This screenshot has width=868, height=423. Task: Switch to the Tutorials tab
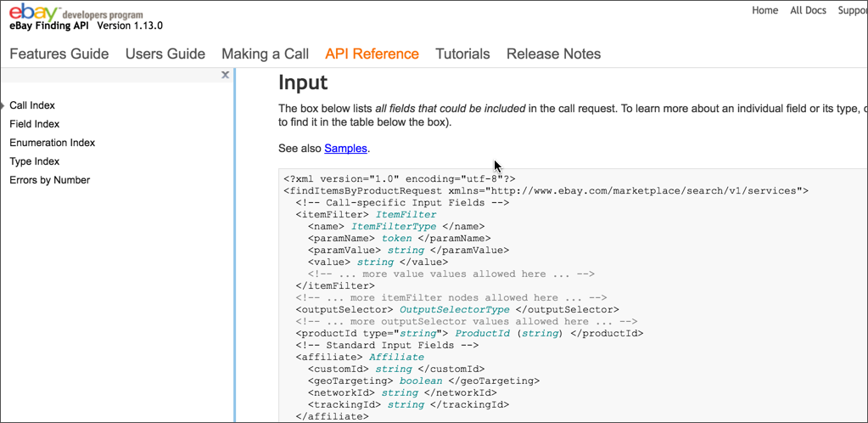(x=462, y=54)
